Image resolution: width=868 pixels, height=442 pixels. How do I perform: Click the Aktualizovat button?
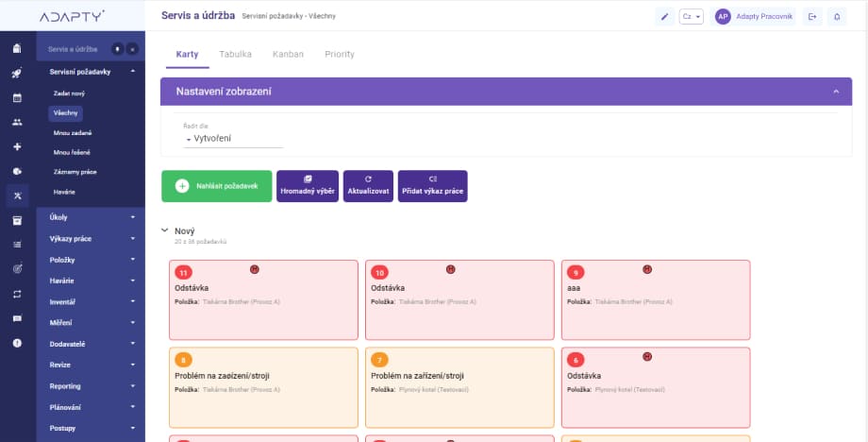point(368,186)
